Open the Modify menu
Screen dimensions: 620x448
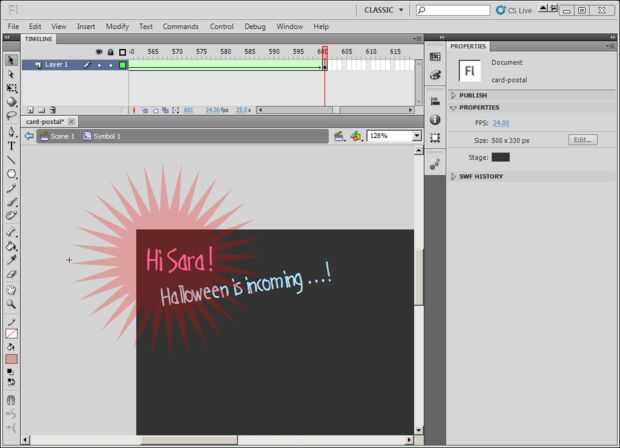[117, 26]
